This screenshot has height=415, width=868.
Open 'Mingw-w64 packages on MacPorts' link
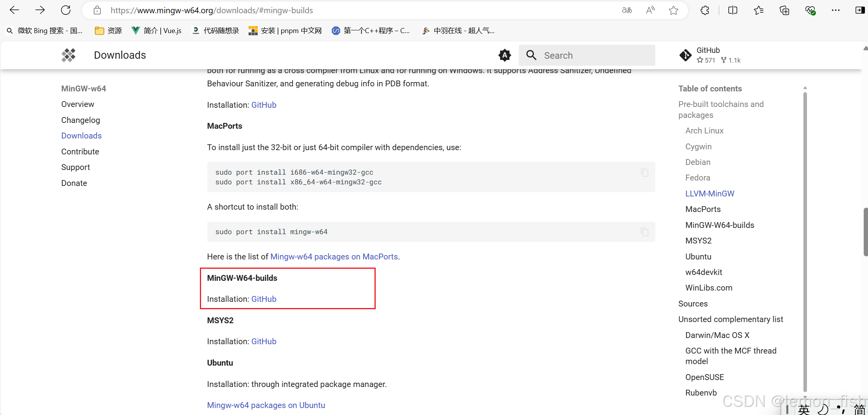(x=334, y=257)
